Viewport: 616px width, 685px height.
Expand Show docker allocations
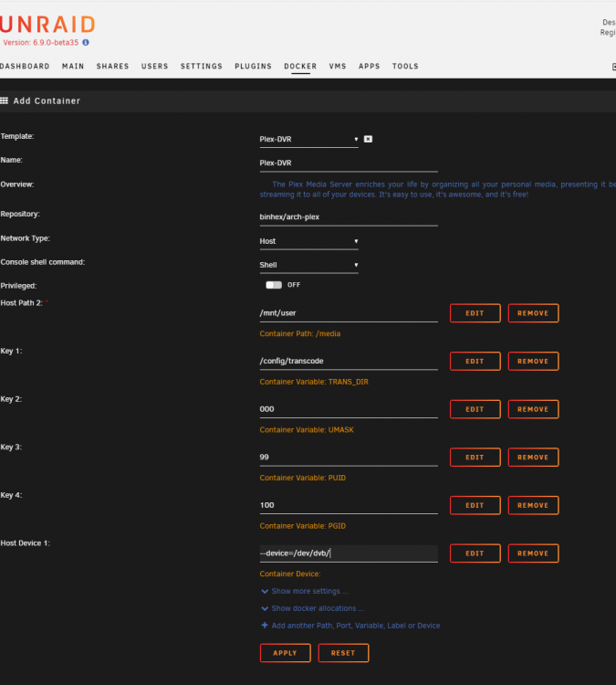[318, 608]
